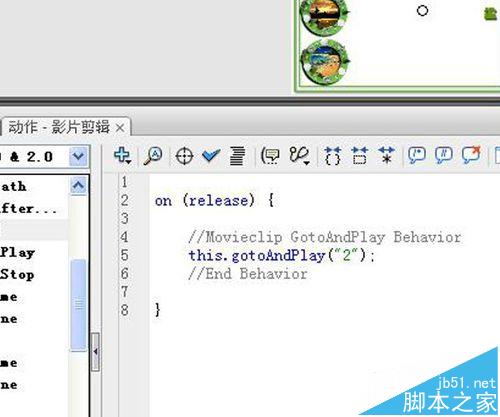Image resolution: width=500 pixels, height=417 pixels.
Task: Click the //End Behavior comment line
Action: 248,274
